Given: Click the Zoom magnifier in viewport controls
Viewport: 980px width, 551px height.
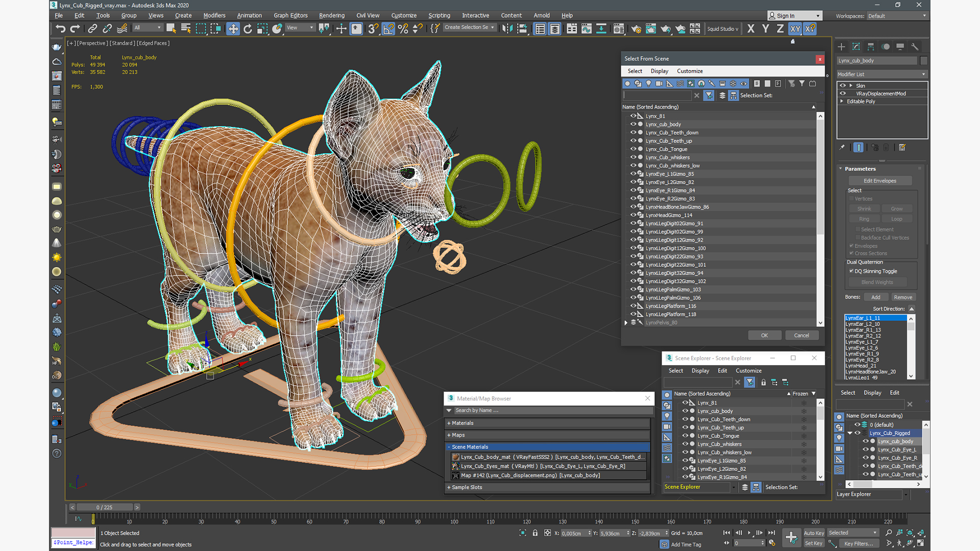Looking at the screenshot, I should click(889, 533).
